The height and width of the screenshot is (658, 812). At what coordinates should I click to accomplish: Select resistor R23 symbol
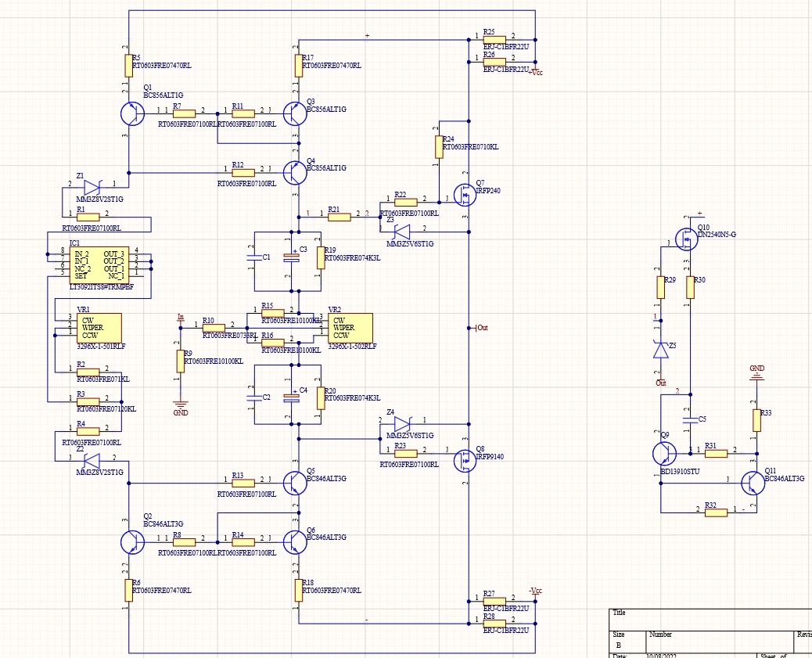pos(405,453)
